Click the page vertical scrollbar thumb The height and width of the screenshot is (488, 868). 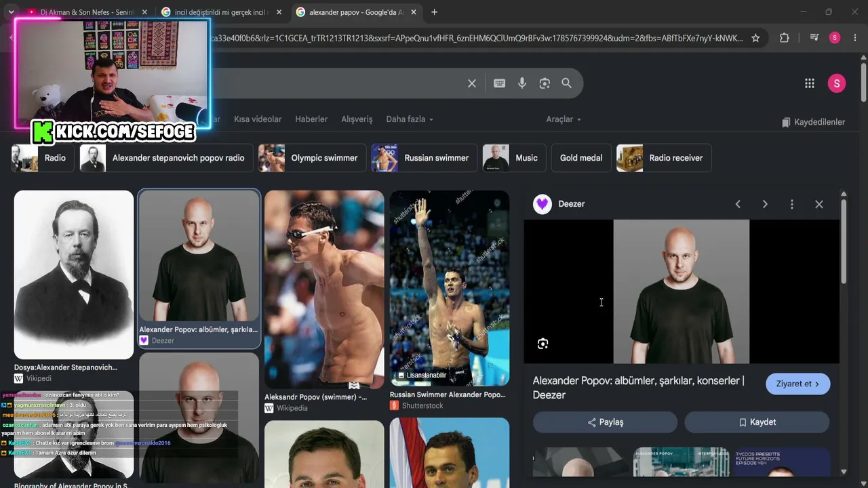(x=863, y=83)
